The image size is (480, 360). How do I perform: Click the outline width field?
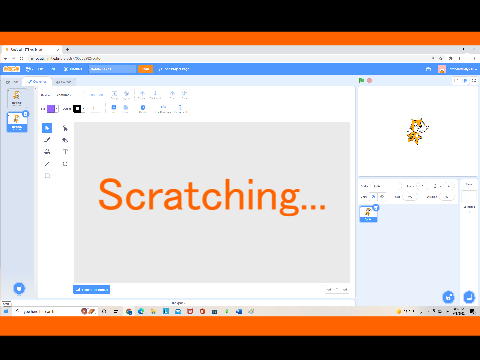click(95, 109)
